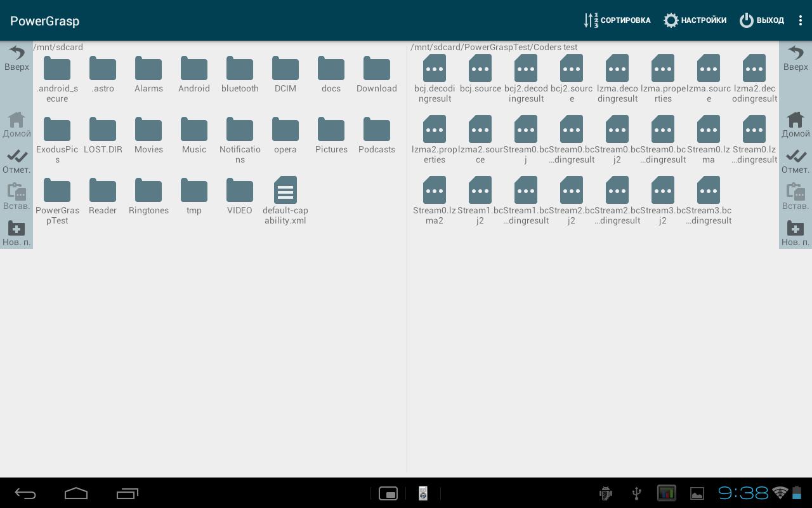Tap the PowerGrasp app title
812x508 pixels.
44,21
